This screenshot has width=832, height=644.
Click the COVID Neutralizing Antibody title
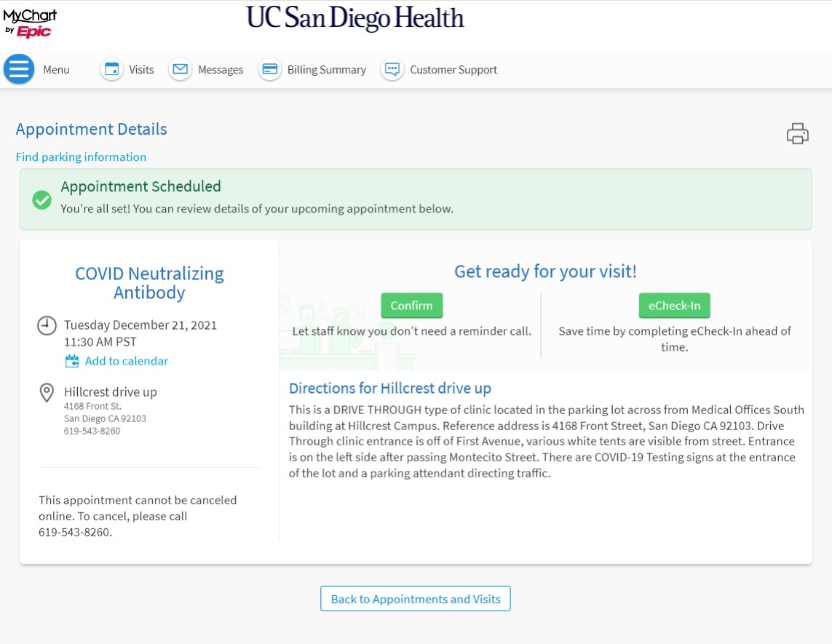click(149, 283)
